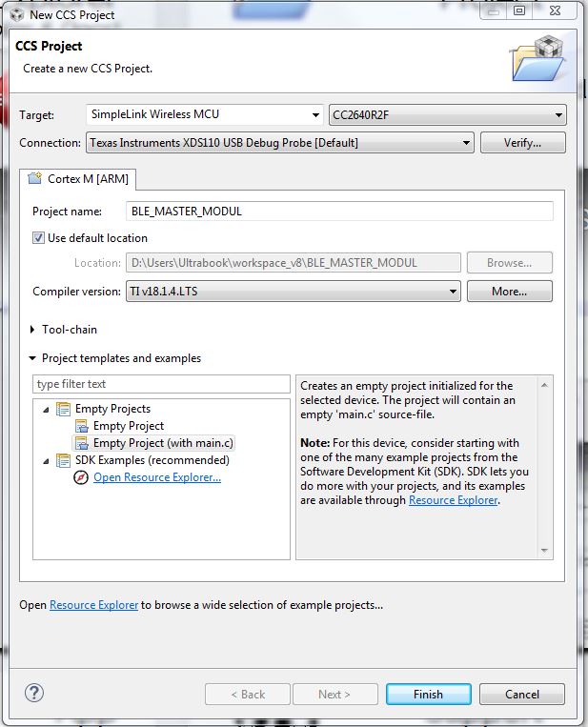Click the Cortex M tab icon
588x727 pixels.
(34, 178)
